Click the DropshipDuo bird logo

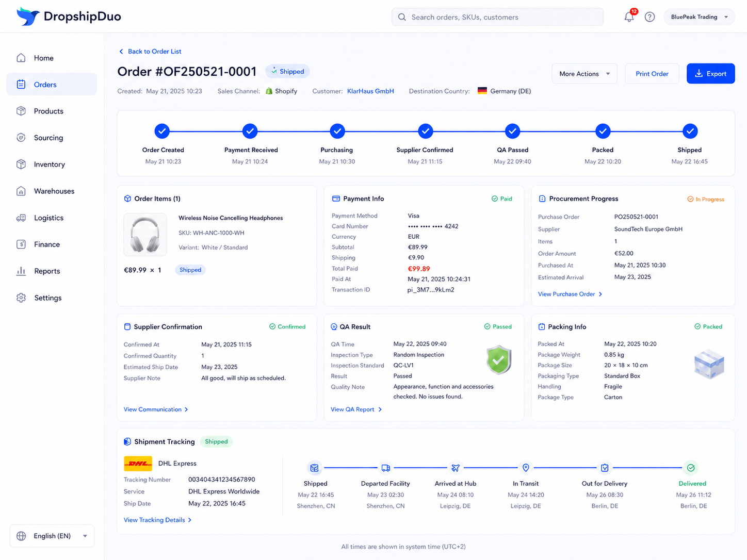point(28,17)
